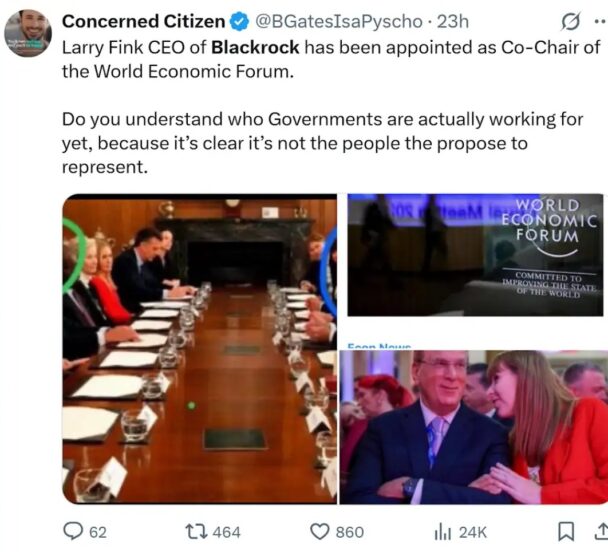Screen dimensions: 608x552
Task: View post analytics bar chart icon
Action: coord(442,531)
